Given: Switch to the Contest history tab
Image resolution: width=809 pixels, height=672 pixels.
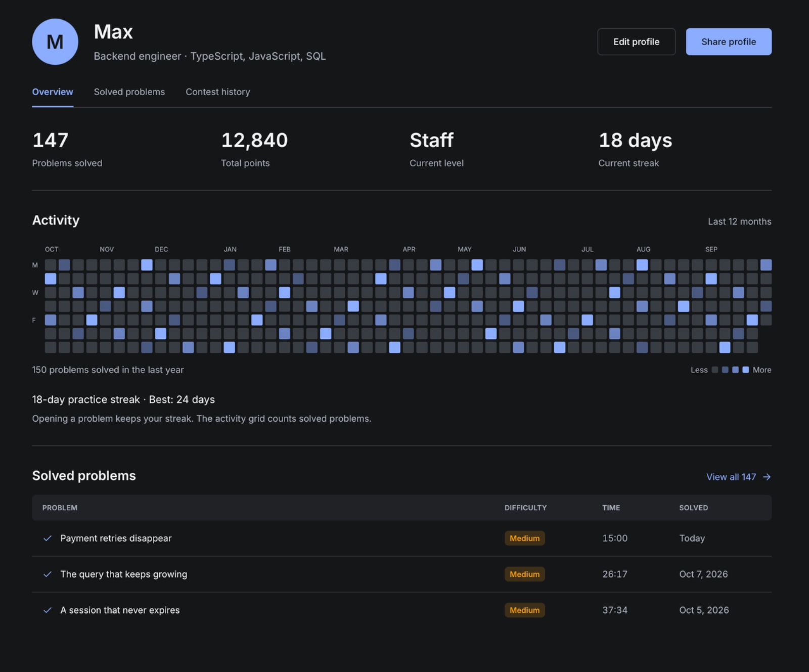Looking at the screenshot, I should (x=218, y=92).
